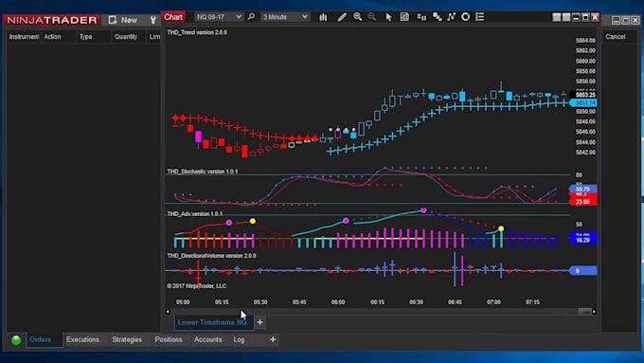Screen dimensions: 644x363
Task: Click the chart horizontal scrollbar thumb
Action: point(584,312)
